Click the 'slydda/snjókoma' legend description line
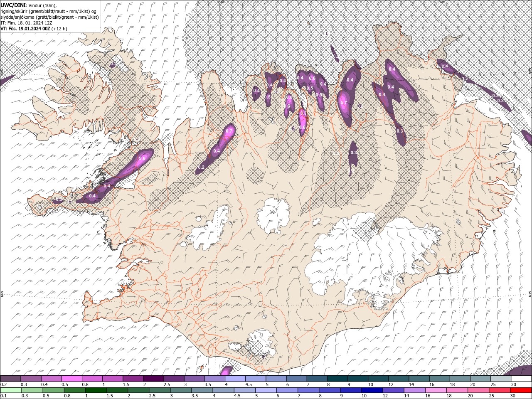Image resolution: width=532 pixels, height=399 pixels. (49, 17)
